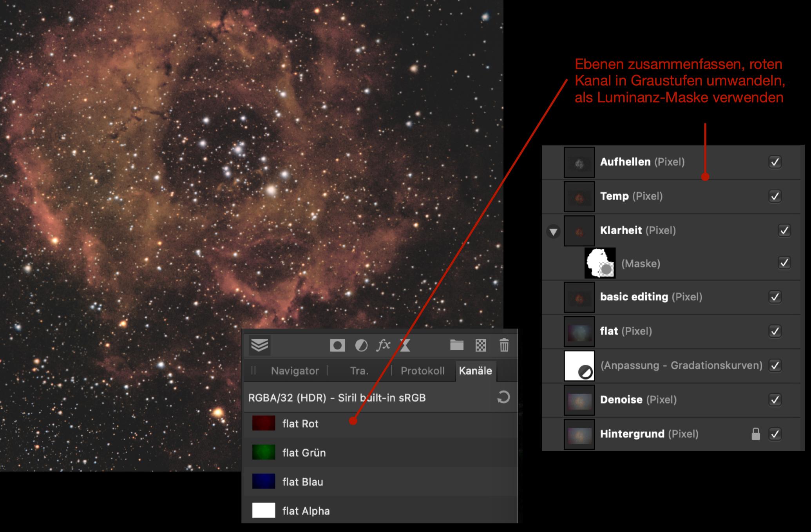Click the Klarheit mask thumbnail
The height and width of the screenshot is (532, 811).
600,263
